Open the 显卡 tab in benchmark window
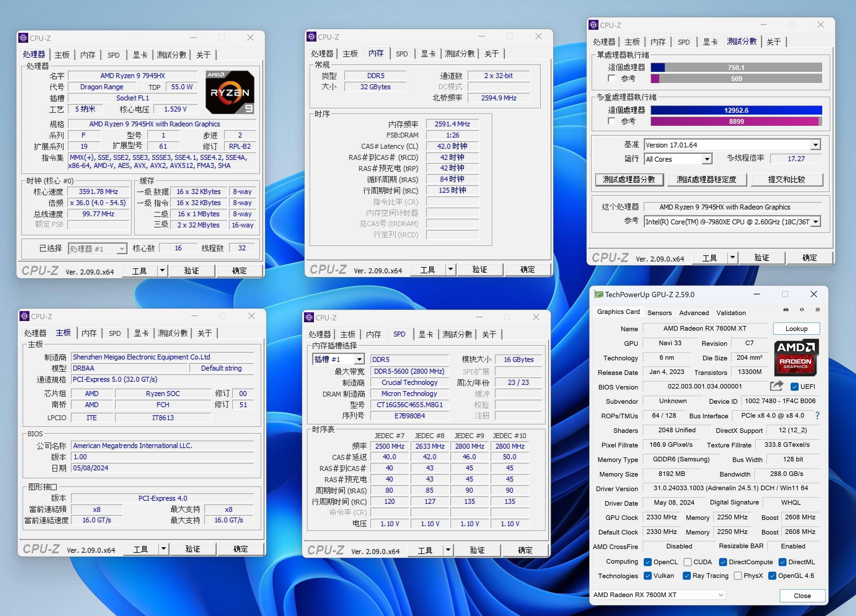856x616 pixels. pyautogui.click(x=710, y=42)
